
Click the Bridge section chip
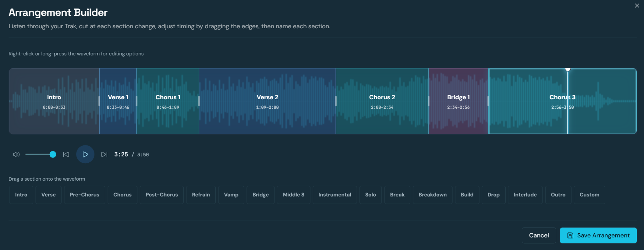pyautogui.click(x=261, y=195)
